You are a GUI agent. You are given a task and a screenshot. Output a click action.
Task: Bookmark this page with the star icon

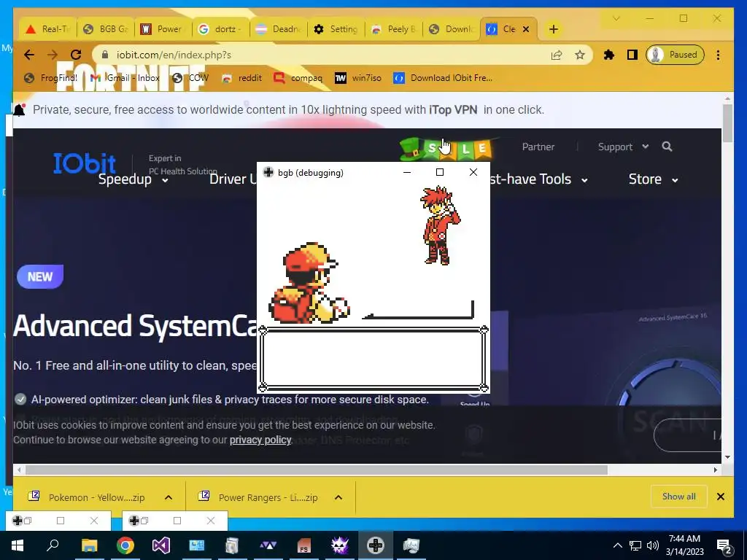point(580,55)
